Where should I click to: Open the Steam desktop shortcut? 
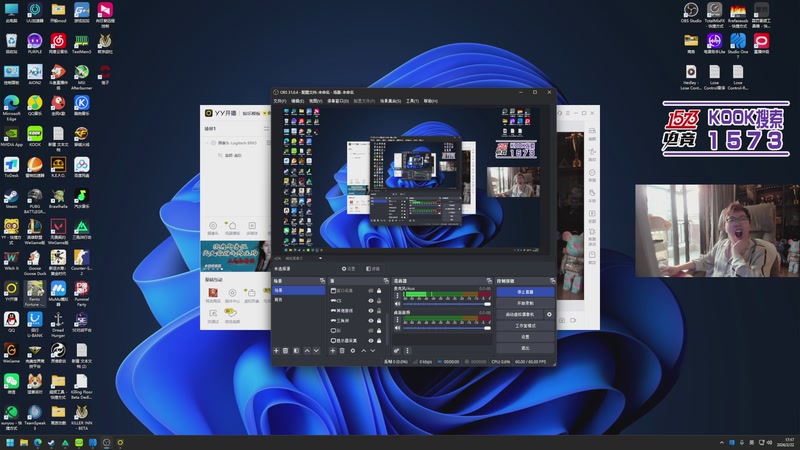coord(11,198)
